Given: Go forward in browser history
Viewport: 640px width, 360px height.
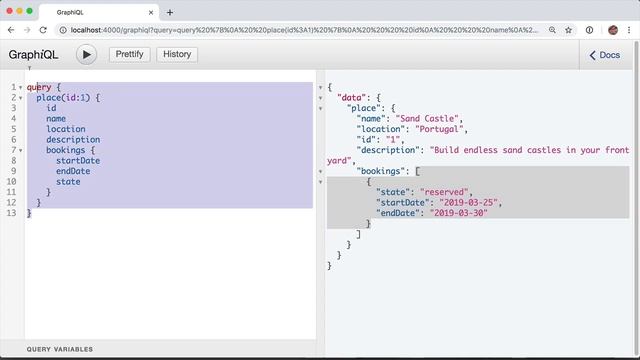Looking at the screenshot, I should 27,30.
